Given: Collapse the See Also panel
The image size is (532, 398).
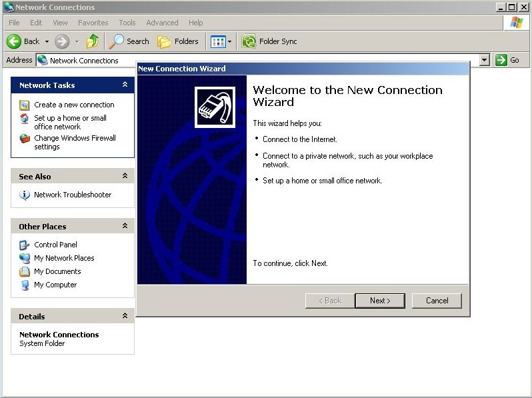Looking at the screenshot, I should (125, 175).
